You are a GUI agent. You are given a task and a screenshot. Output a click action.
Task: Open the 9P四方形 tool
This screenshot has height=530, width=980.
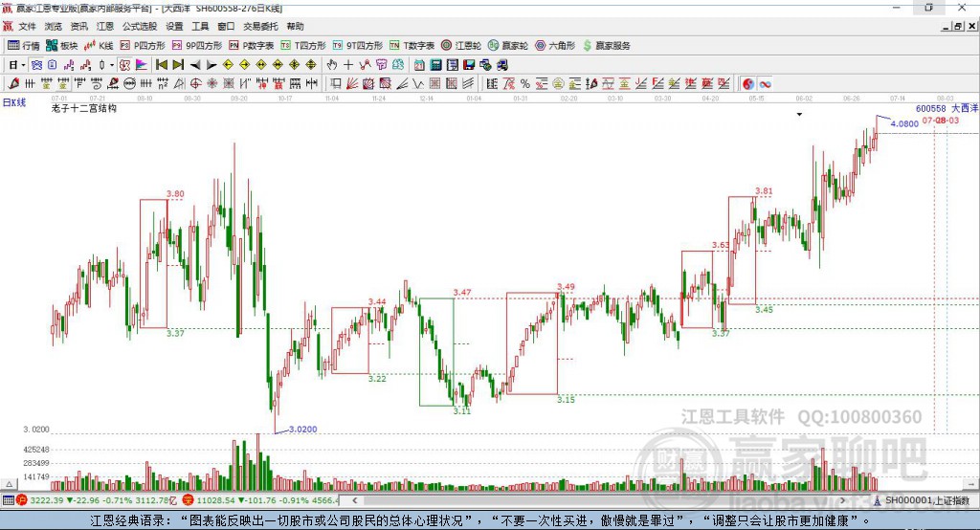point(197,46)
